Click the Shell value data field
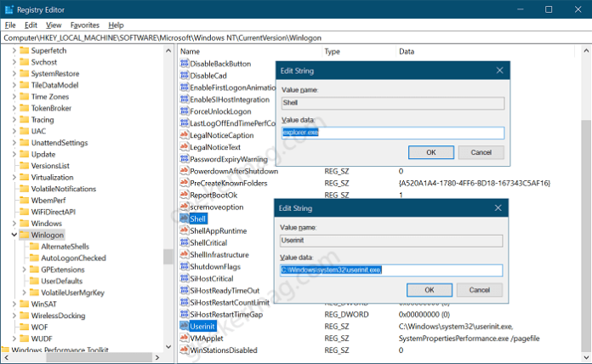Image resolution: width=592 pixels, height=364 pixels. coord(392,133)
